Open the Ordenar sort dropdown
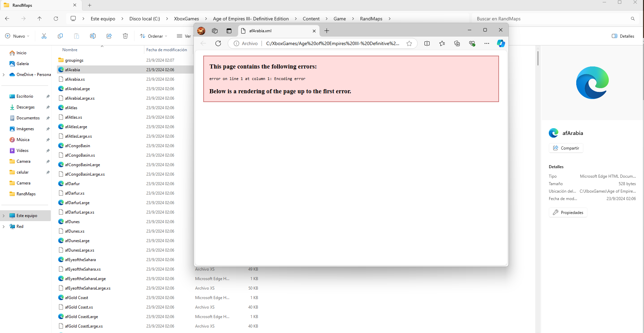Image resolution: width=644 pixels, height=333 pixels. pyautogui.click(x=154, y=36)
